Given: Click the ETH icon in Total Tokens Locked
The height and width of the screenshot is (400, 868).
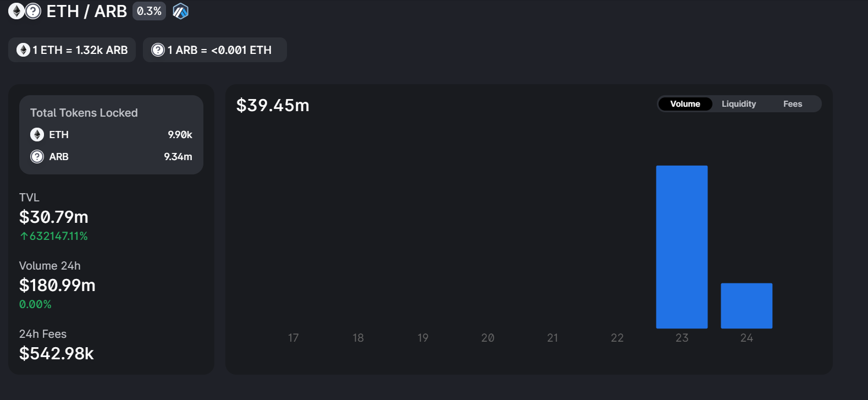Looking at the screenshot, I should point(37,134).
